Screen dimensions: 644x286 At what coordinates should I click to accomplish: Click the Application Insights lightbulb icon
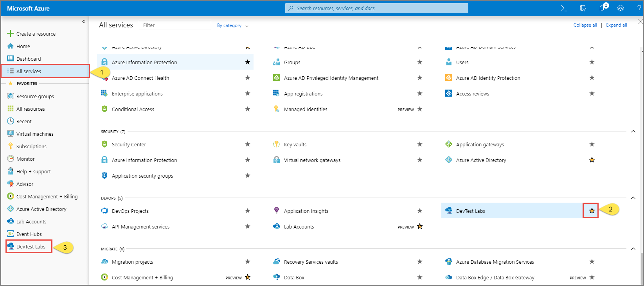pos(277,211)
